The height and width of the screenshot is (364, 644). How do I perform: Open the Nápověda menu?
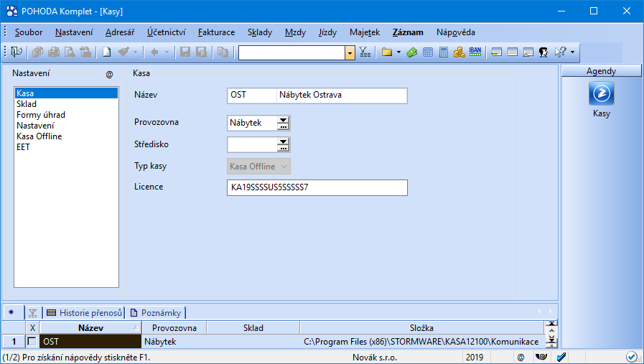coord(455,32)
